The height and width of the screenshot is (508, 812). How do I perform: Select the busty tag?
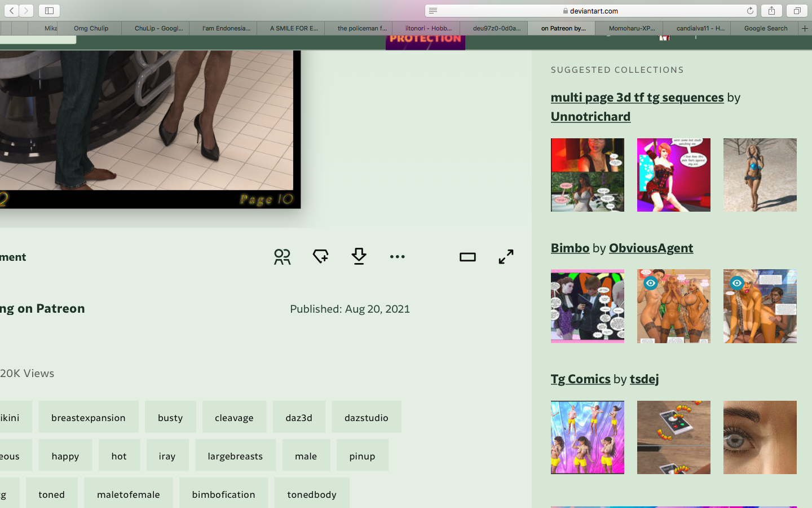170,417
